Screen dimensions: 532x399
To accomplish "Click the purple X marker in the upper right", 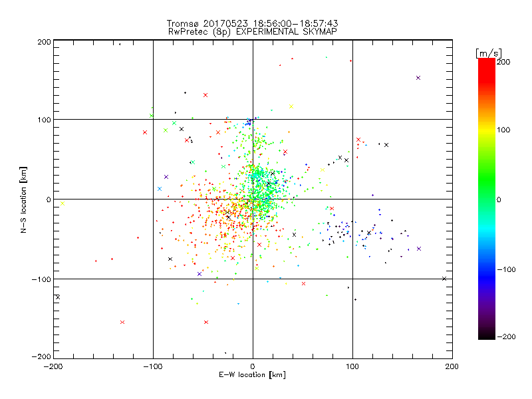I will 418,78.
